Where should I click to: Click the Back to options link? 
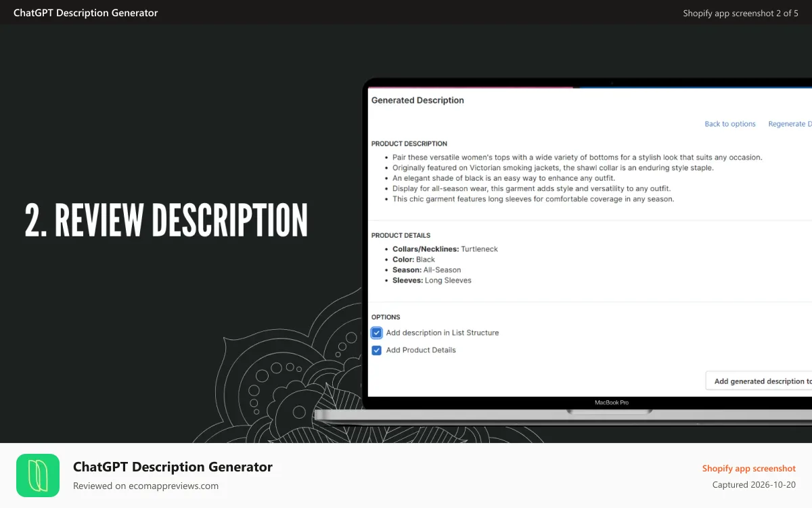click(x=729, y=124)
